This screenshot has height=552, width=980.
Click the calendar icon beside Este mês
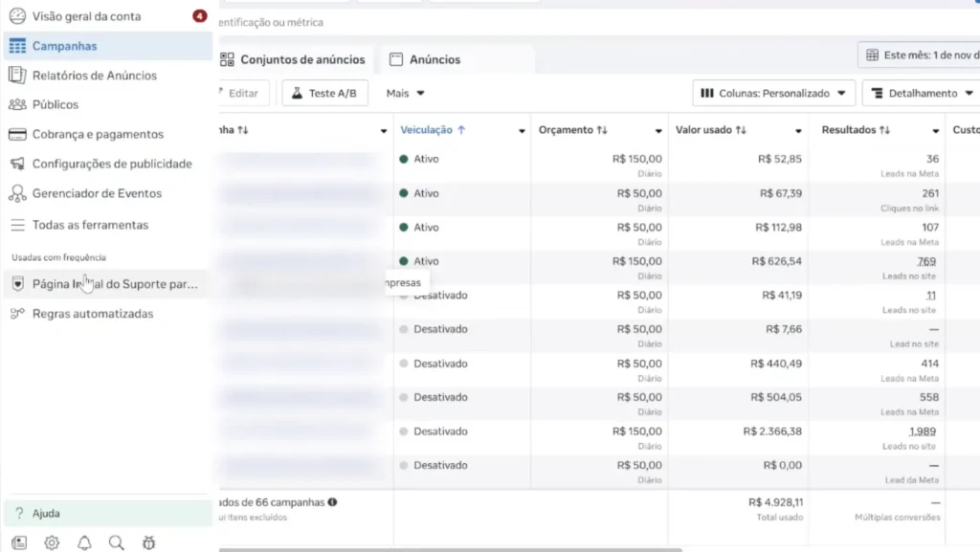coord(872,55)
